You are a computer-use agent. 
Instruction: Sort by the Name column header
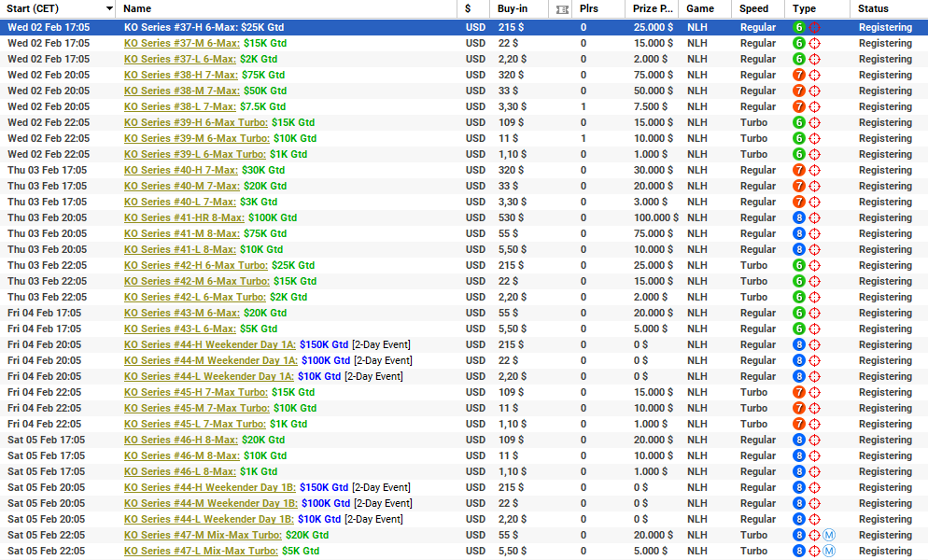[137, 9]
